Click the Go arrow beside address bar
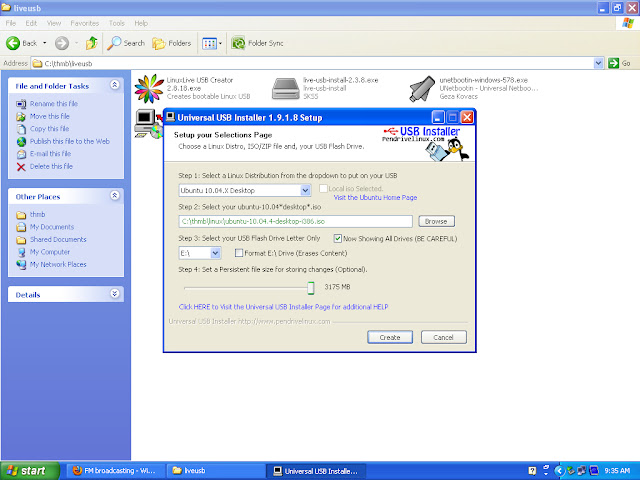Screen dimensions: 640x480 (613, 63)
